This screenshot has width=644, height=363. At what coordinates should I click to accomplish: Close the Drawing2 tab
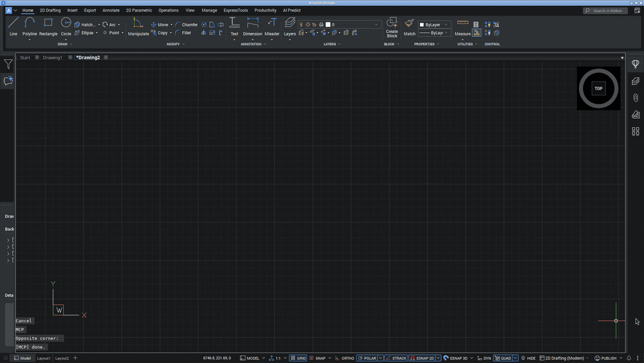pyautogui.click(x=106, y=57)
